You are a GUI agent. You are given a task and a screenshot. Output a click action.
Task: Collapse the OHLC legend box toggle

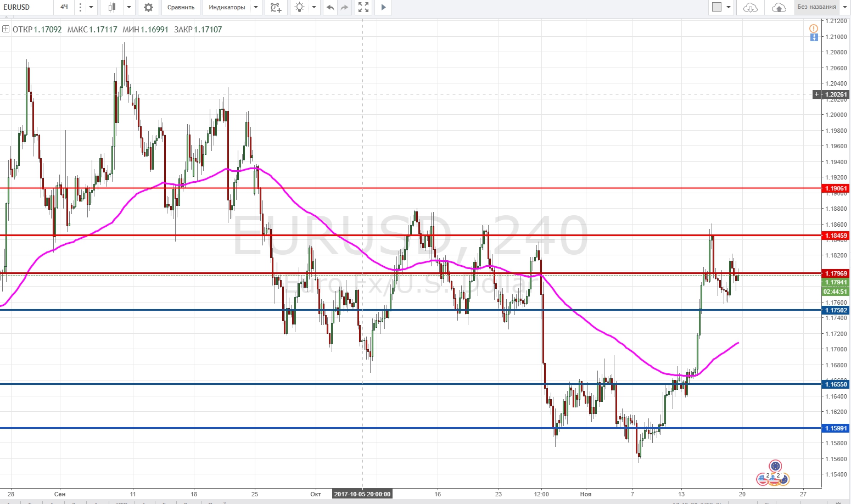click(5, 29)
